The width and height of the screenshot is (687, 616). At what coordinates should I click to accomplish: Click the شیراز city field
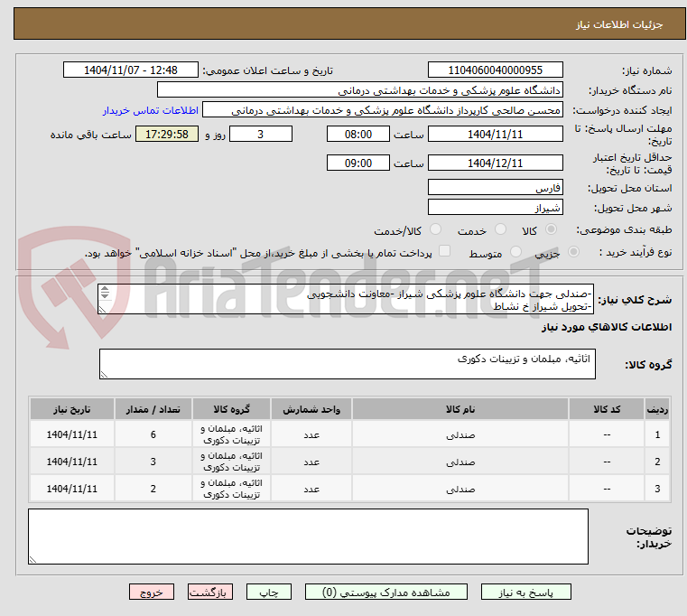(x=495, y=207)
